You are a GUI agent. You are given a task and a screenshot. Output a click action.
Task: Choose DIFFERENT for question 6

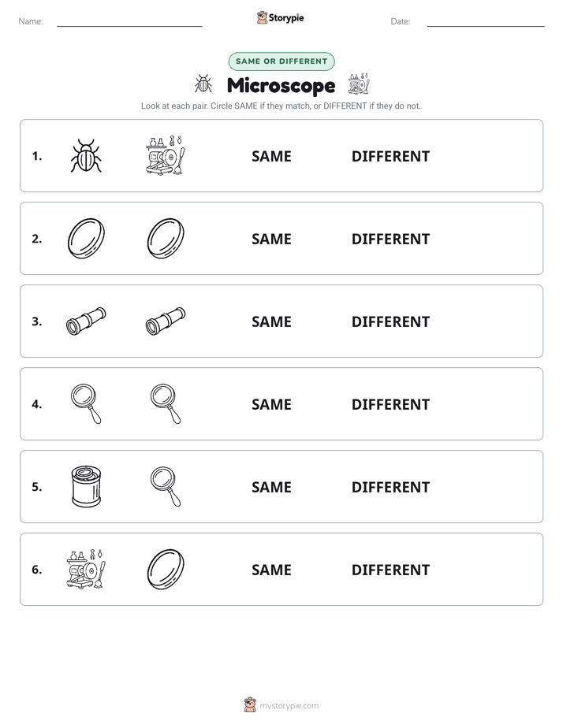coord(390,570)
